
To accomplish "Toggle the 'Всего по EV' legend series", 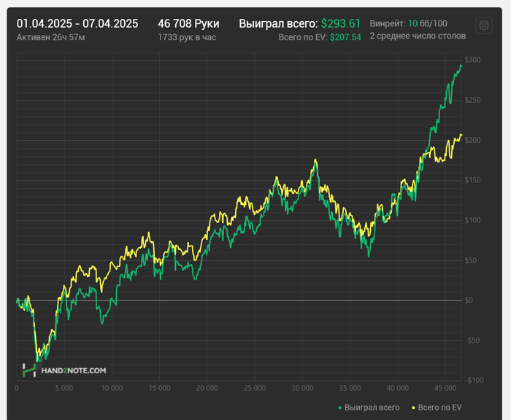I will coord(437,408).
